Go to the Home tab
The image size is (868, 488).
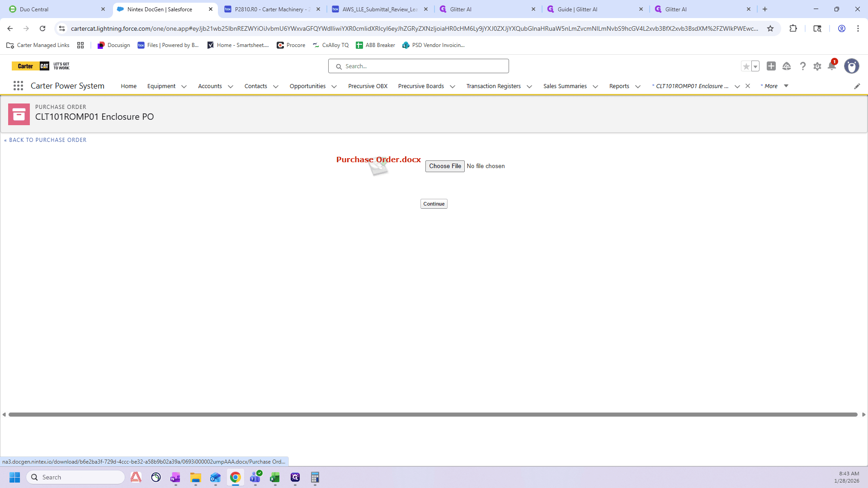(128, 86)
